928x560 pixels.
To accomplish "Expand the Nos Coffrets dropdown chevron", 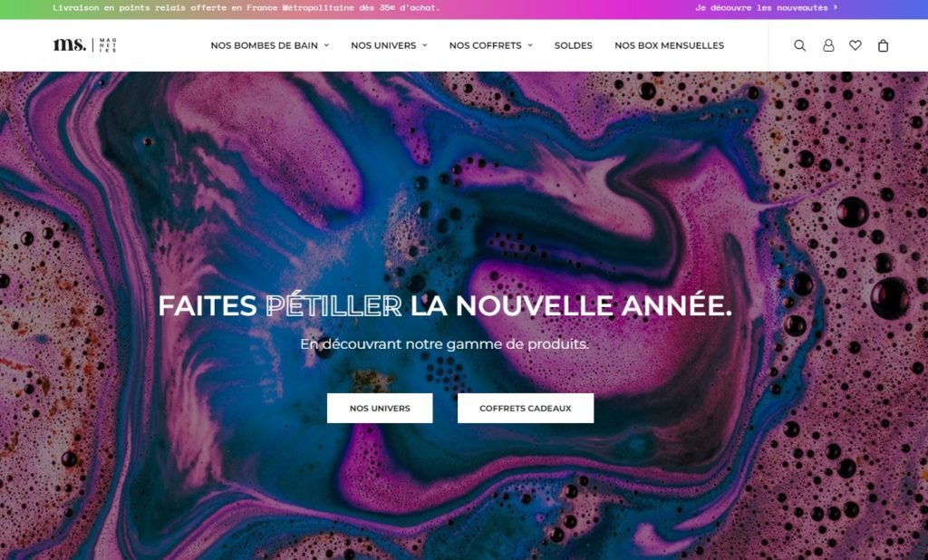I will (x=530, y=45).
